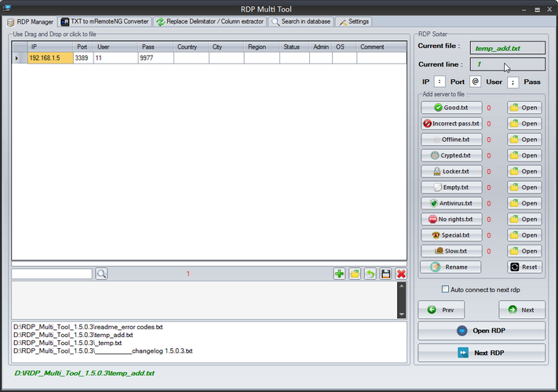Open the No rights.txt file
558x392 pixels.
524,220
